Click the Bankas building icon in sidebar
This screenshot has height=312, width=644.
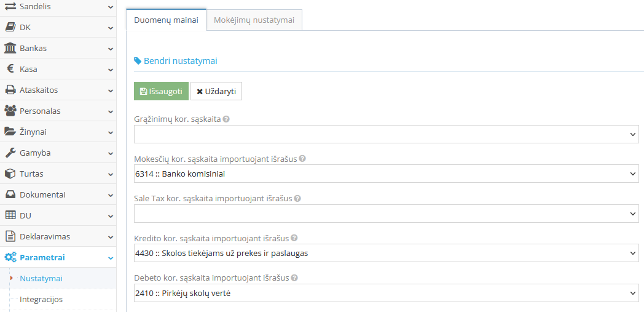[x=10, y=48]
